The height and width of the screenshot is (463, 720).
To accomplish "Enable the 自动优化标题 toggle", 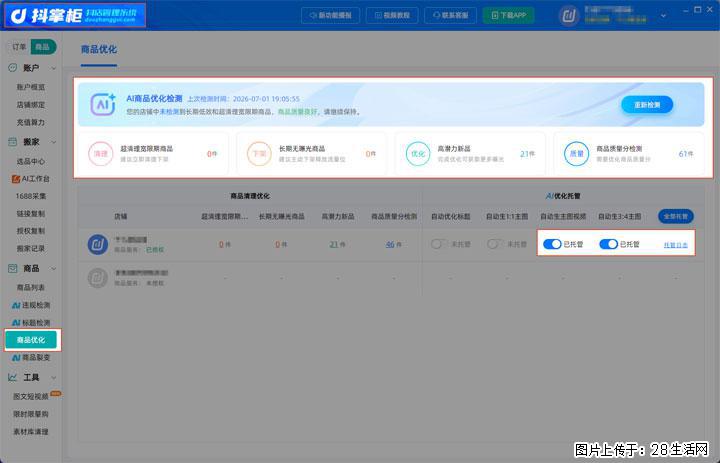I will click(x=439, y=244).
